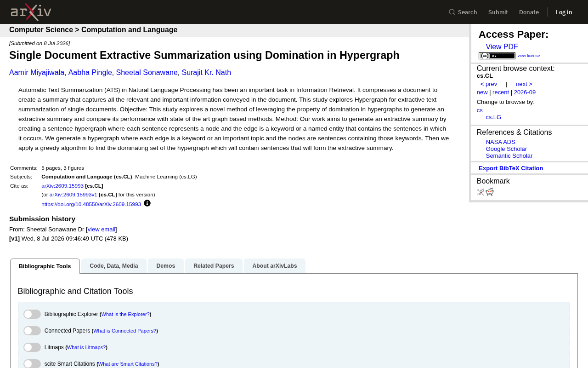
Task: Click the [v1] version label
Action: [14, 239]
